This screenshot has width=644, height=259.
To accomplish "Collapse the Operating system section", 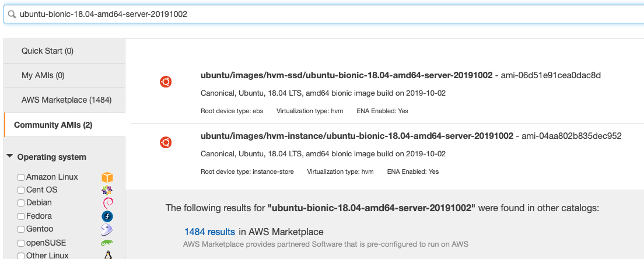I will (x=10, y=157).
